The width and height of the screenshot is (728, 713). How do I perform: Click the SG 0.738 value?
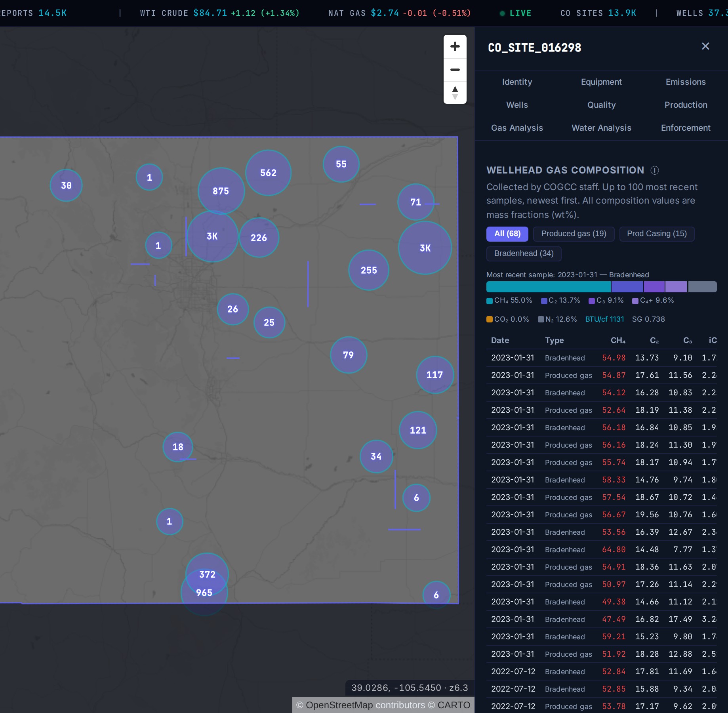(648, 319)
